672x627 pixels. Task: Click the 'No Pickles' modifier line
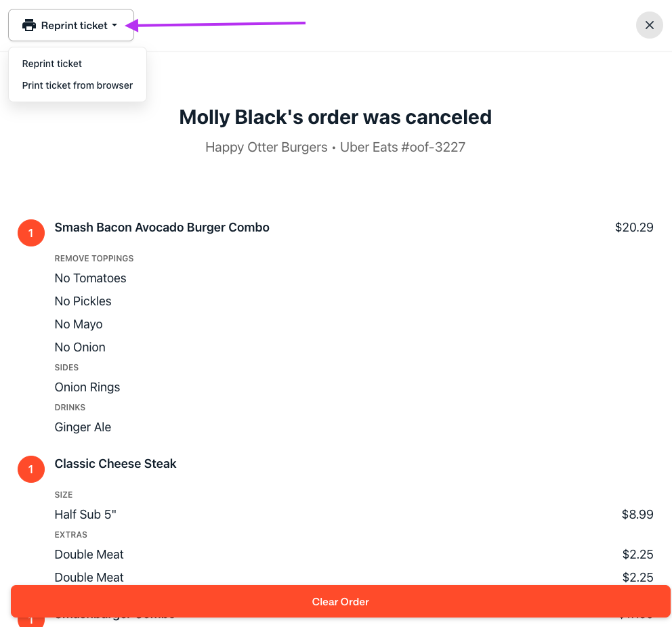(x=83, y=301)
